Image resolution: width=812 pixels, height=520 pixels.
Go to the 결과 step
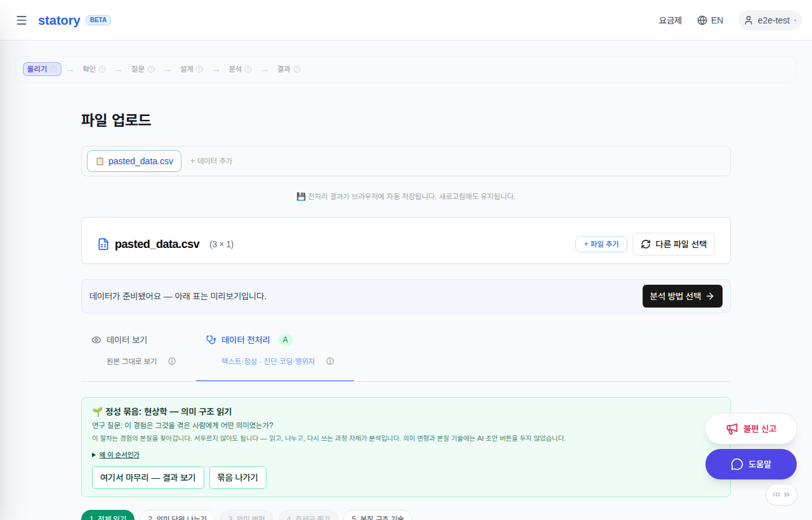click(x=284, y=69)
